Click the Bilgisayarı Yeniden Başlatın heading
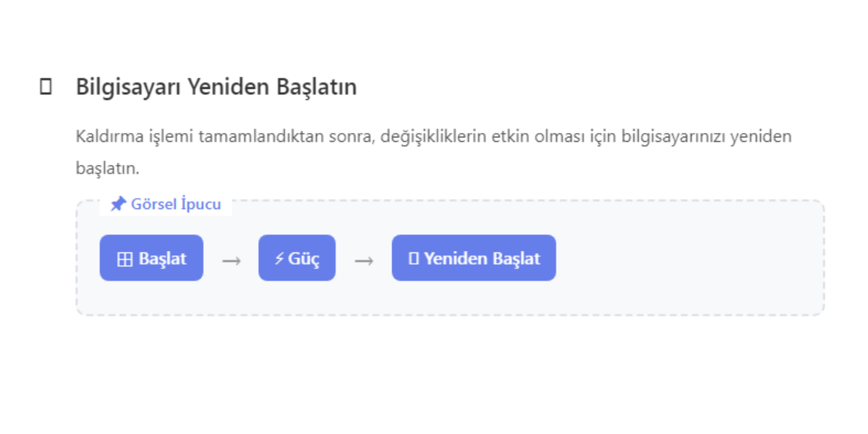The width and height of the screenshot is (868, 434). click(x=216, y=88)
